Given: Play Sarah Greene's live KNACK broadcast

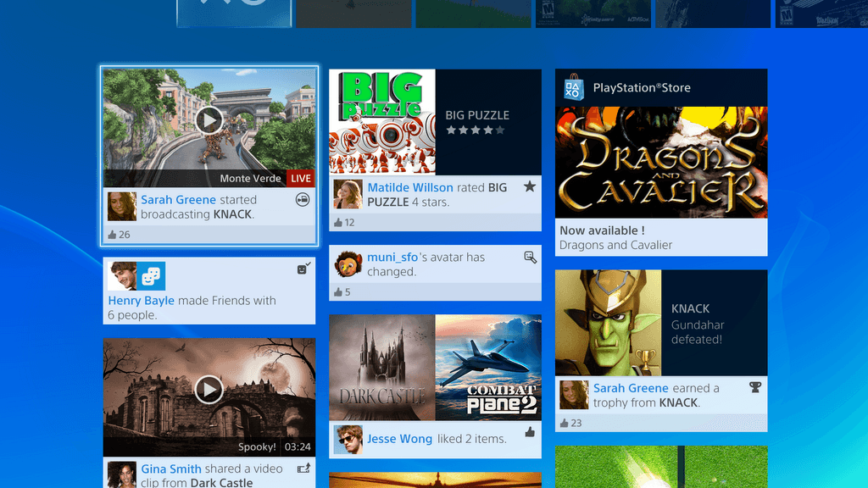Looking at the screenshot, I should click(x=209, y=120).
